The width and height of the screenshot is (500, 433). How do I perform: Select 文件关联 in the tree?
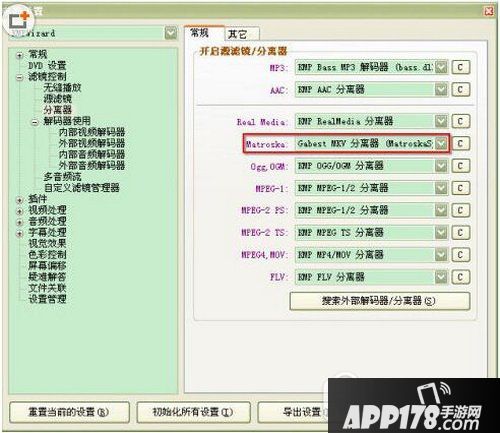47,288
